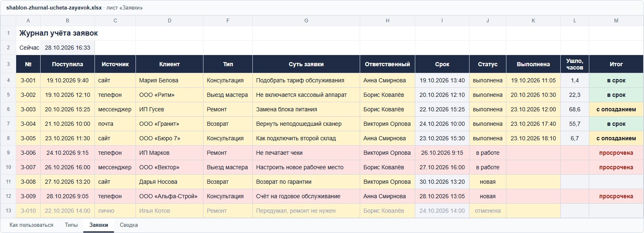
Task: Click «Возврат по гарантии» cell
Action: click(x=306, y=182)
